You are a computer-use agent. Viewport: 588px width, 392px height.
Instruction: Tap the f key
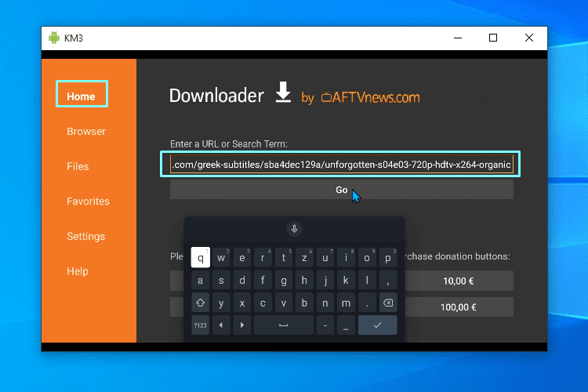coord(263,280)
